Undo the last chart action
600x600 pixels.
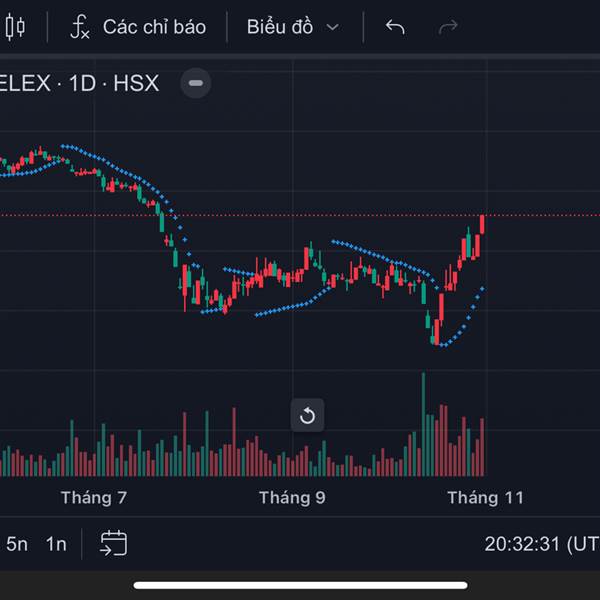pyautogui.click(x=395, y=27)
